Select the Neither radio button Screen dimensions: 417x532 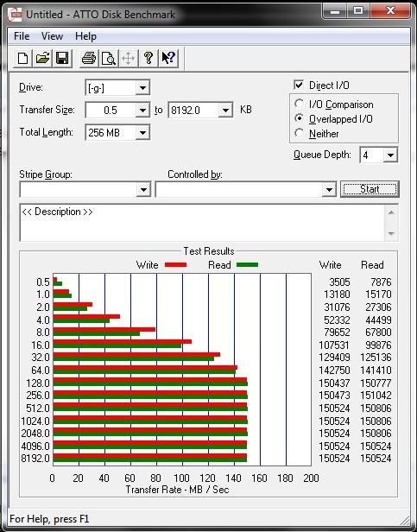click(x=299, y=133)
